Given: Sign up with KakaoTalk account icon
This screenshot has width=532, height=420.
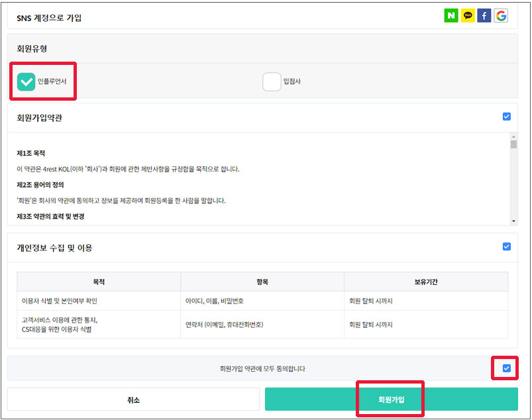Looking at the screenshot, I should coord(468,16).
